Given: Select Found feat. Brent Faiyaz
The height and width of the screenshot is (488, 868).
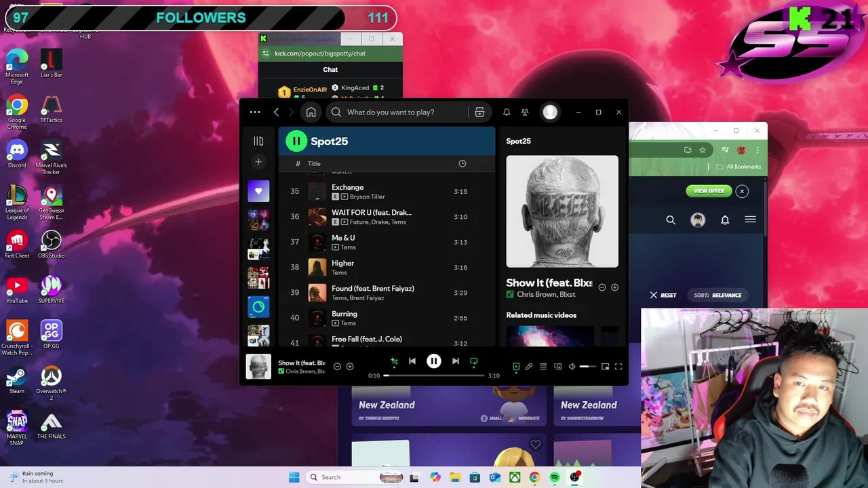Looking at the screenshot, I should [387, 293].
